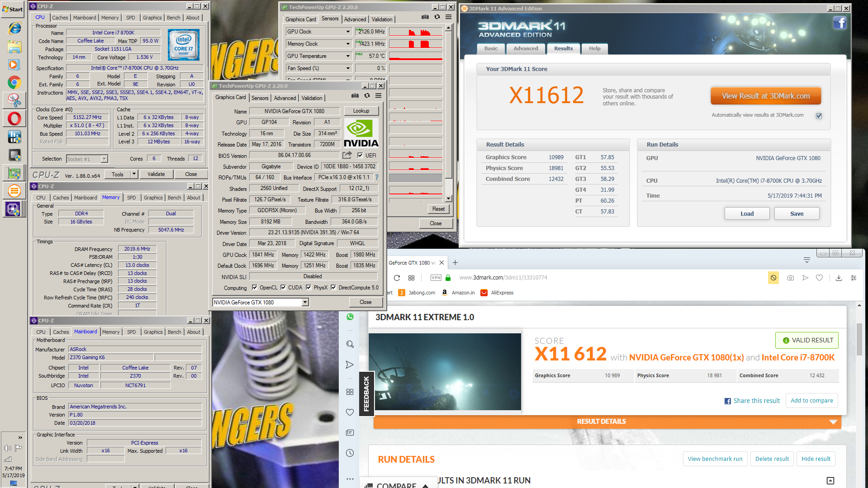Image resolution: width=868 pixels, height=488 pixels.
Task: Launch Google Chrome from the taskbar
Action: (x=14, y=83)
